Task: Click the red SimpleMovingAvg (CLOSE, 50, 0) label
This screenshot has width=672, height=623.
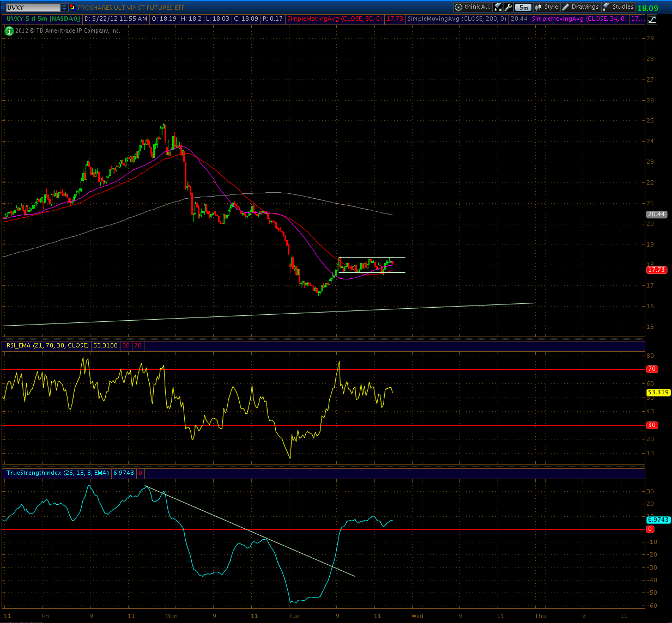Action: pyautogui.click(x=335, y=19)
